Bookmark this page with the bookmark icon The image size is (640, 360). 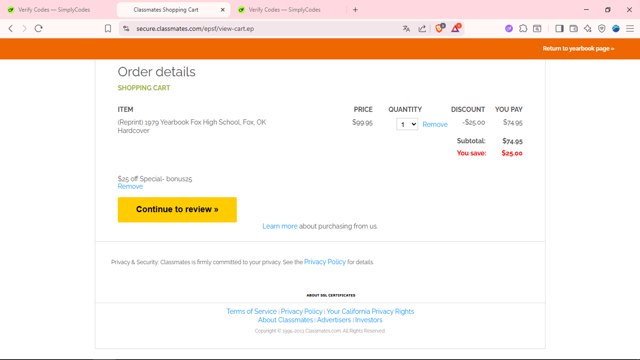click(x=108, y=29)
